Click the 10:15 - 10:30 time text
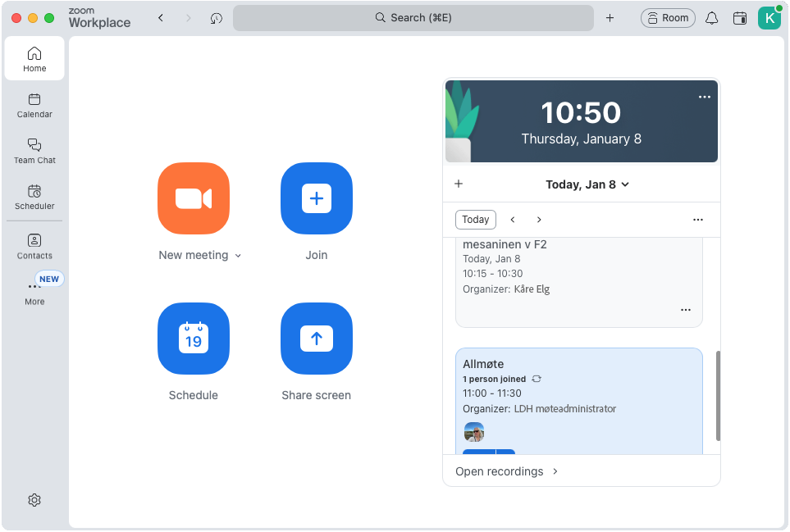The height and width of the screenshot is (532, 790). [x=493, y=274]
